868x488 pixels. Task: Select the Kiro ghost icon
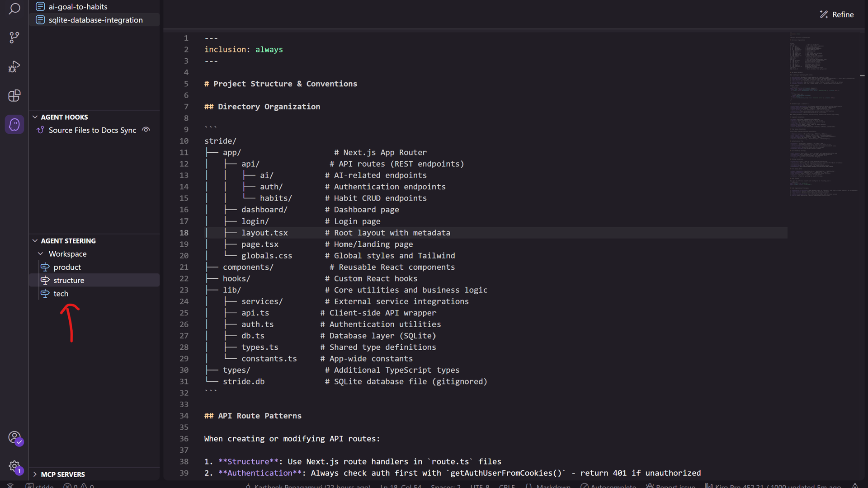[14, 124]
